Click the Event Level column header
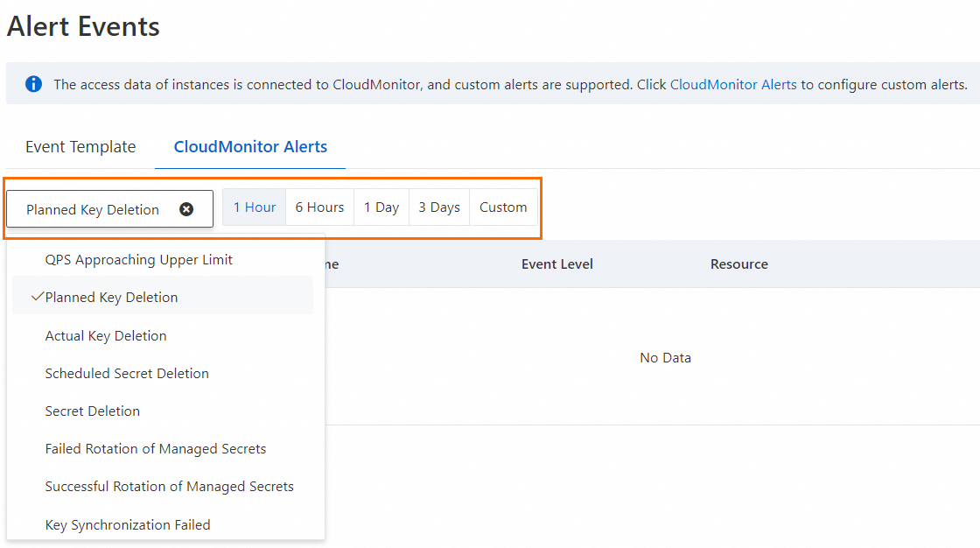The width and height of the screenshot is (980, 548). 556,264
